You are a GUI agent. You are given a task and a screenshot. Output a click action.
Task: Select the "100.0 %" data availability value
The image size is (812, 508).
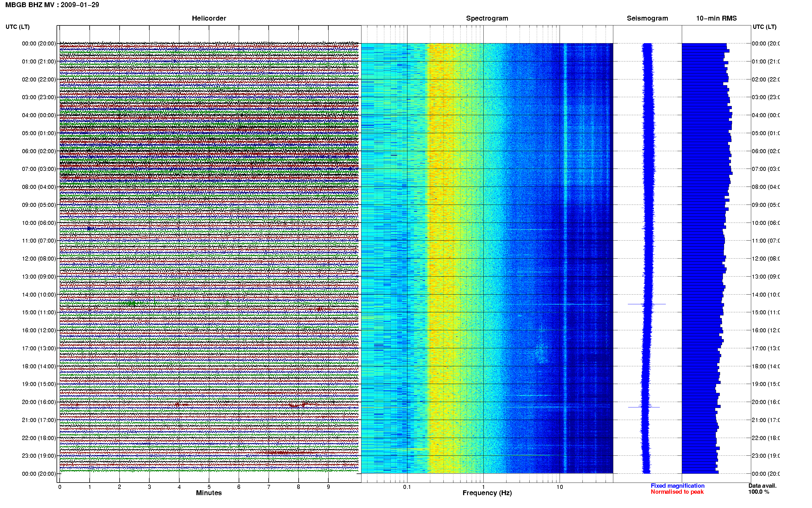coord(758,492)
